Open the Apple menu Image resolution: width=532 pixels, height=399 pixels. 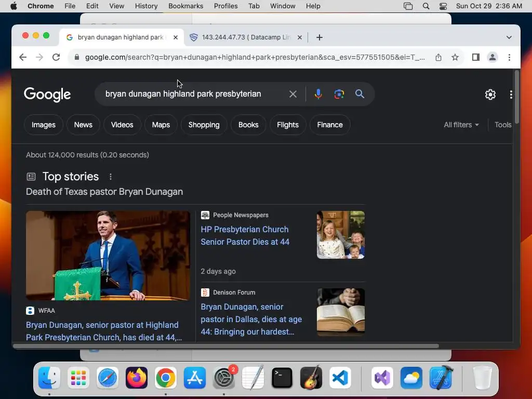[14, 6]
